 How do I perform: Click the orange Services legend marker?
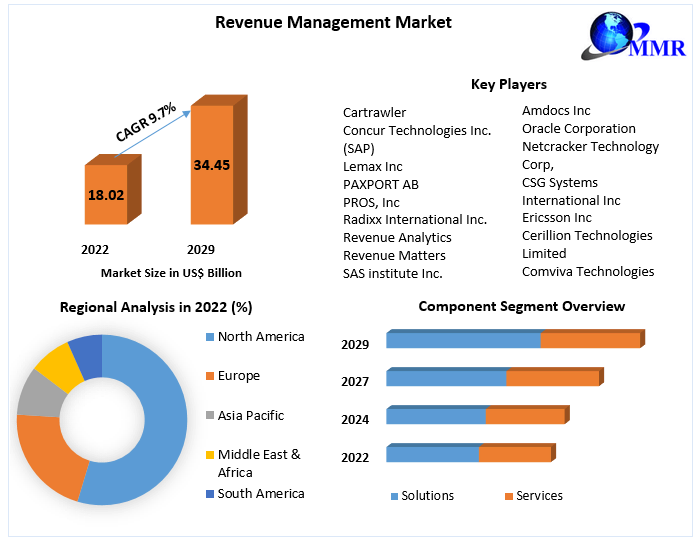[508, 496]
